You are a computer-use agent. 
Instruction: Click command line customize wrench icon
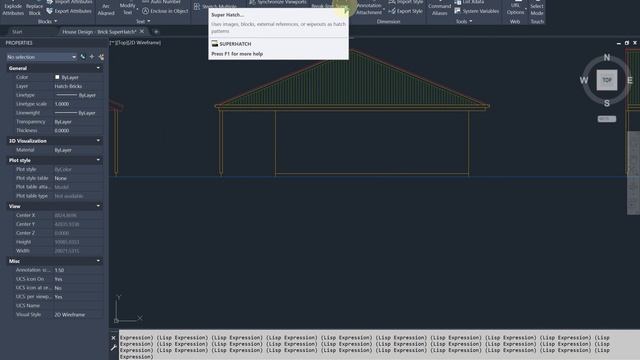pyautogui.click(x=113, y=348)
